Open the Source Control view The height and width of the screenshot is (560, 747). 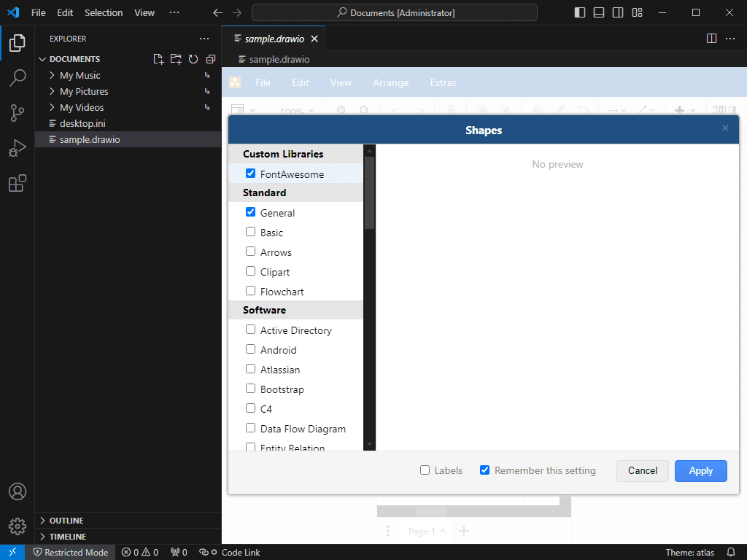[18, 113]
